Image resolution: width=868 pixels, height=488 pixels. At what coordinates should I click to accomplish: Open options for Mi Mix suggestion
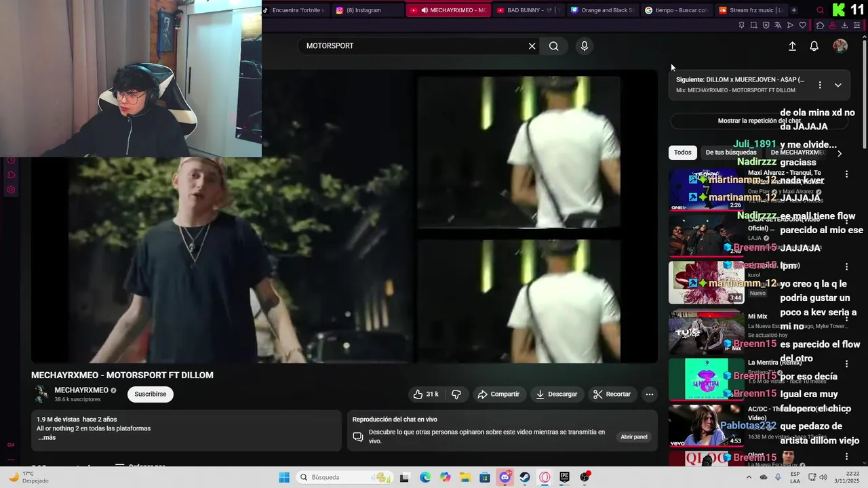click(x=846, y=317)
